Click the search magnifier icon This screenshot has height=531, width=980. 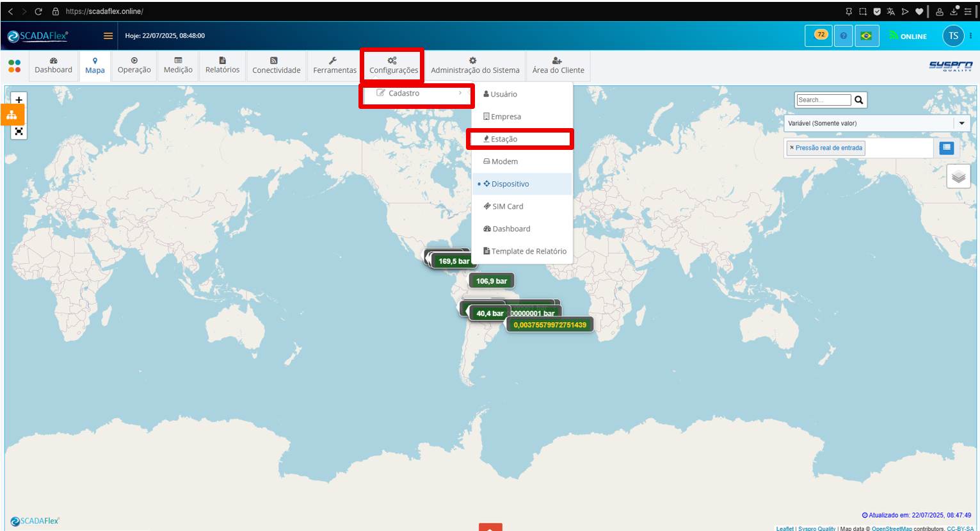[859, 100]
